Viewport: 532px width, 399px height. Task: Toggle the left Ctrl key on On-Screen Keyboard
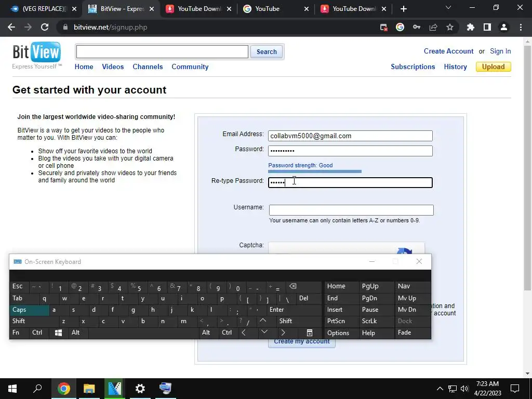(x=39, y=333)
